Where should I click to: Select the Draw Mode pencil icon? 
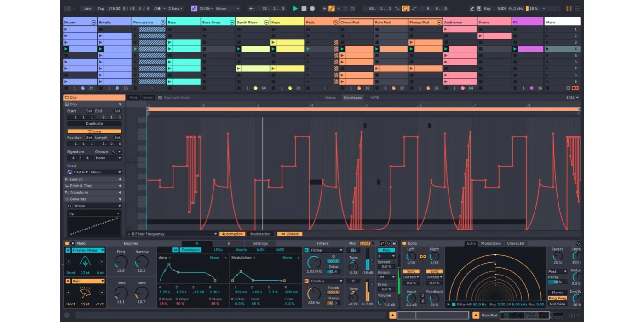click(472, 8)
